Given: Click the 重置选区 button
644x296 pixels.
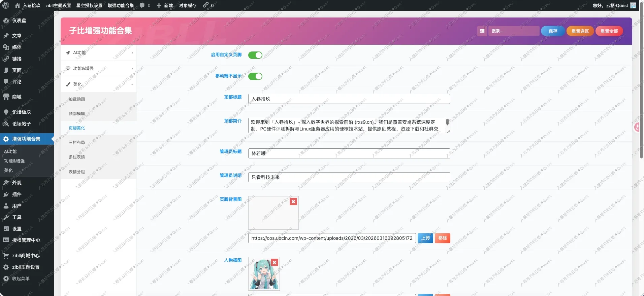Looking at the screenshot, I should [580, 31].
